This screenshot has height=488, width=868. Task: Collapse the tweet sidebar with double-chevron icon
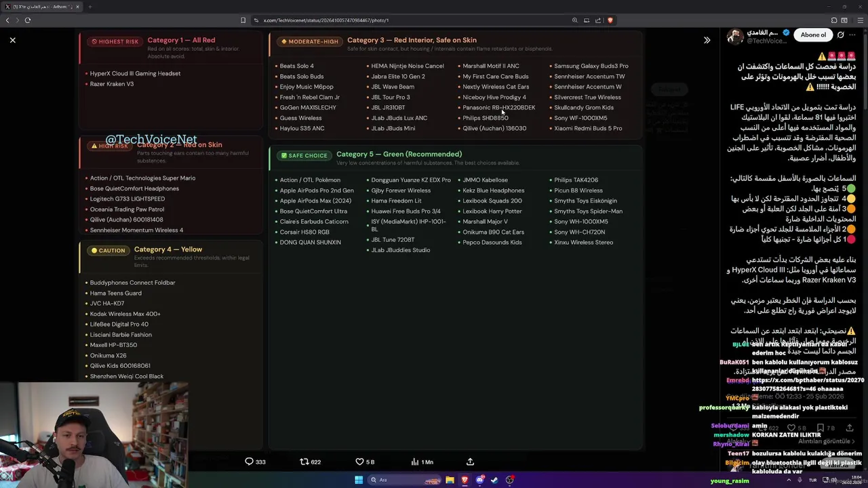point(707,40)
